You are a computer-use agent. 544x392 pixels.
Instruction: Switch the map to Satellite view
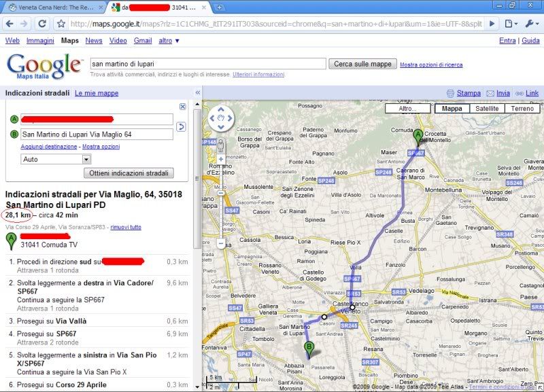point(486,109)
